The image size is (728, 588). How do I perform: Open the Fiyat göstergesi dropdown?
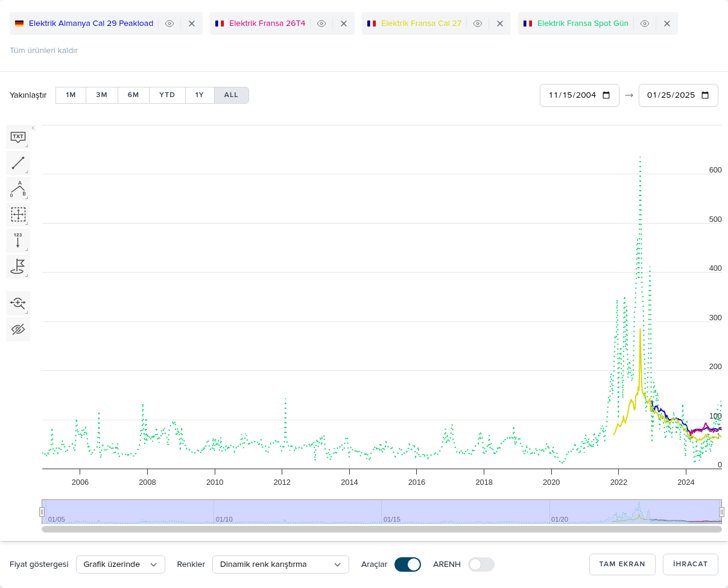(121, 564)
